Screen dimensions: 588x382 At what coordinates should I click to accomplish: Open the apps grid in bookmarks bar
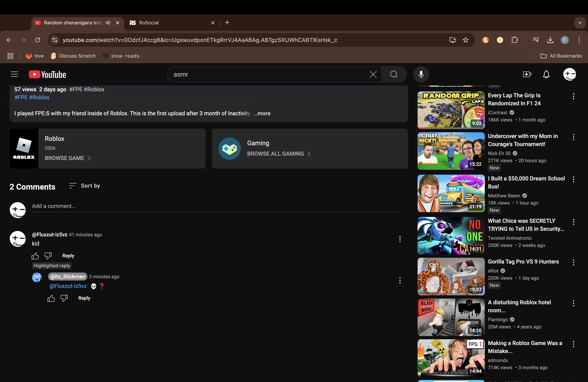10,56
